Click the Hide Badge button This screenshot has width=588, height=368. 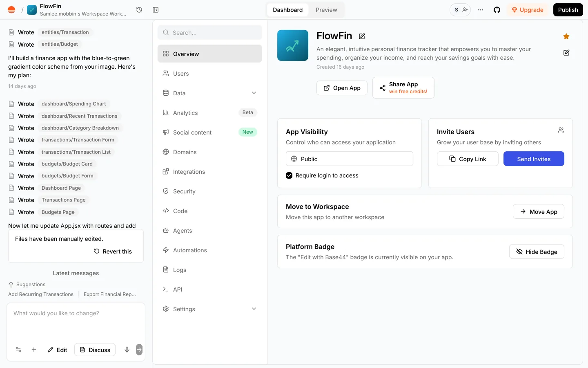coord(537,251)
